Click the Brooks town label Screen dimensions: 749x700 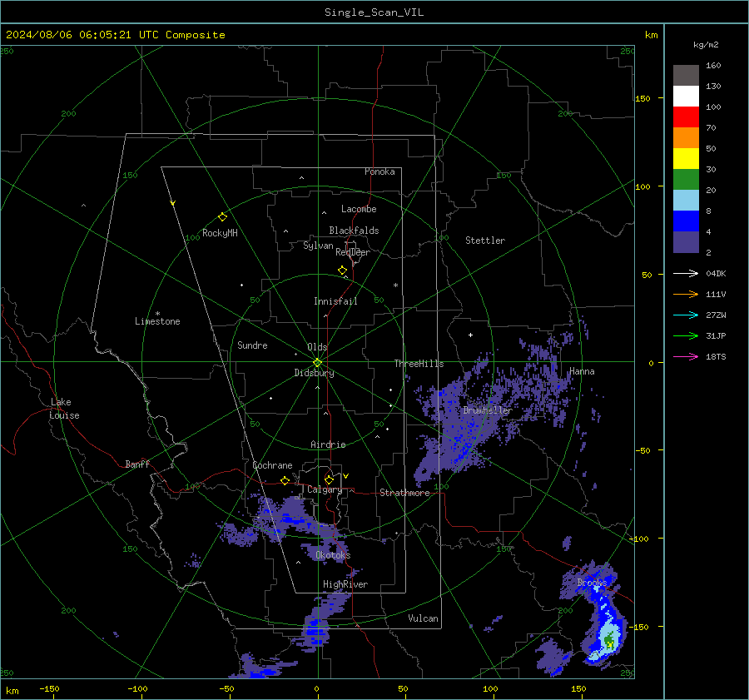tap(592, 583)
